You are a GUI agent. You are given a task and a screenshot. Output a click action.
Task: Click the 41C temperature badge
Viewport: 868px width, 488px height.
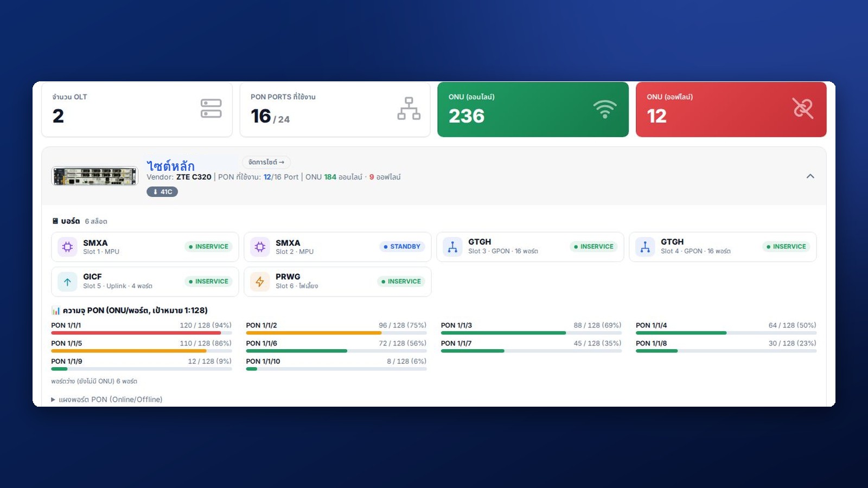click(x=162, y=192)
